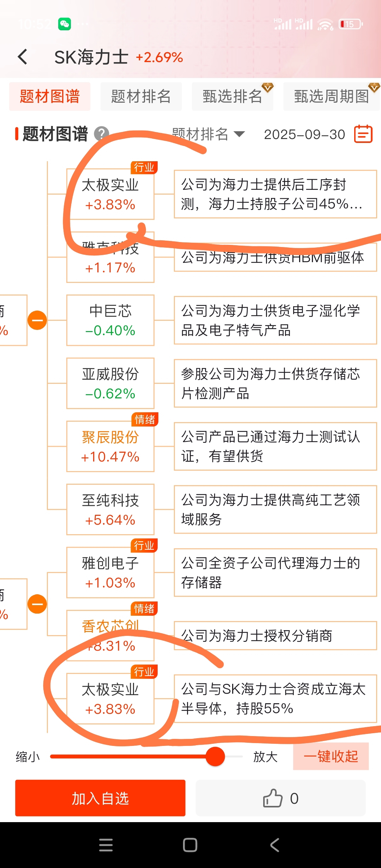Open the 聚辰股份 stock node
This screenshot has height=868, width=381.
[110, 446]
